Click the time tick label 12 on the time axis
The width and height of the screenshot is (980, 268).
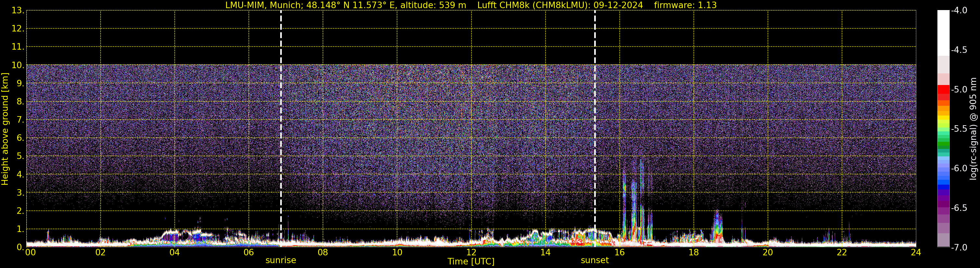471,252
